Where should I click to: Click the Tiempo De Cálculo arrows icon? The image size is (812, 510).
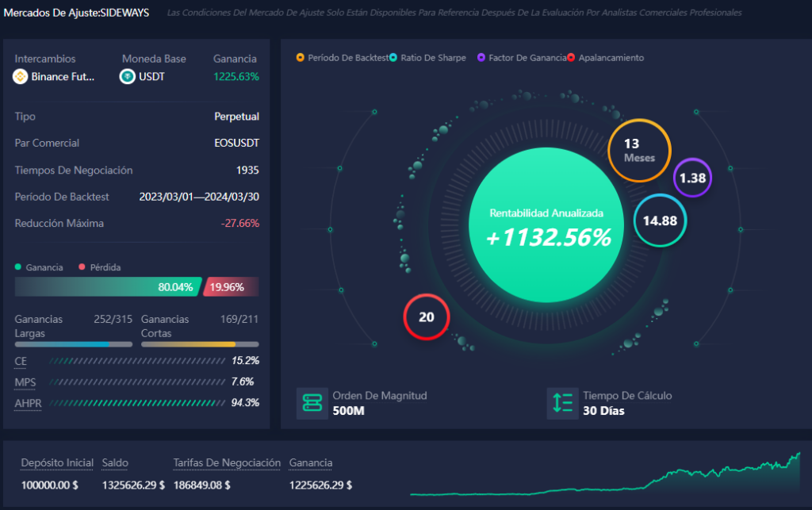point(563,403)
